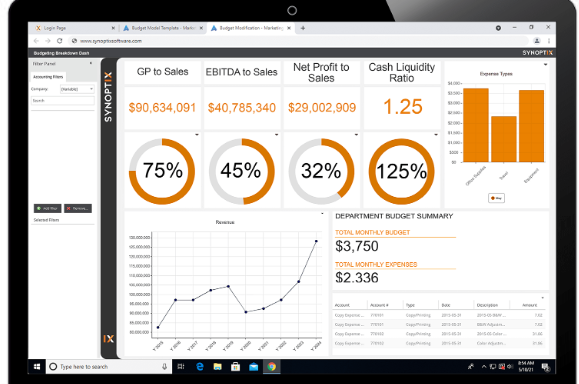Click the 125% Cash Liquidity gauge
Viewport: 579px width, 384px height.
point(401,171)
